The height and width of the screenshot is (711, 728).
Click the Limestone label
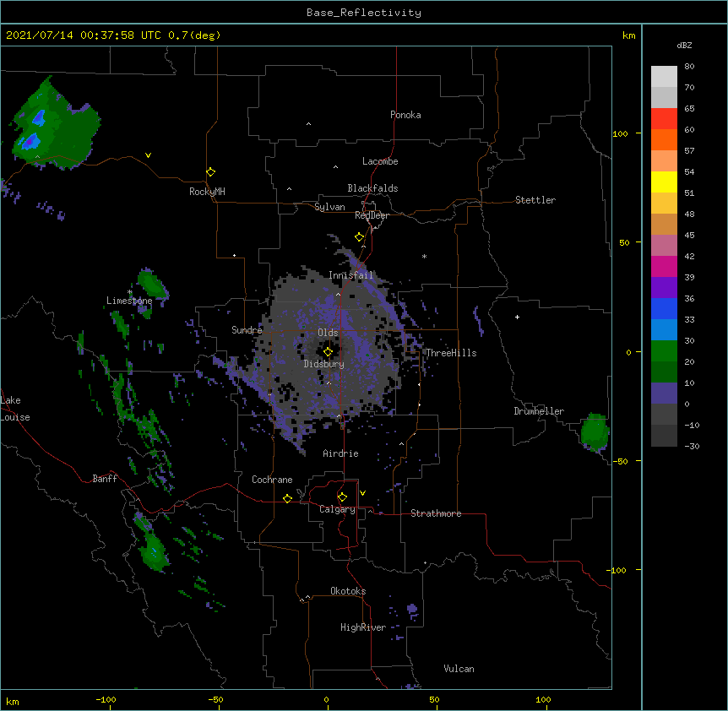(129, 301)
